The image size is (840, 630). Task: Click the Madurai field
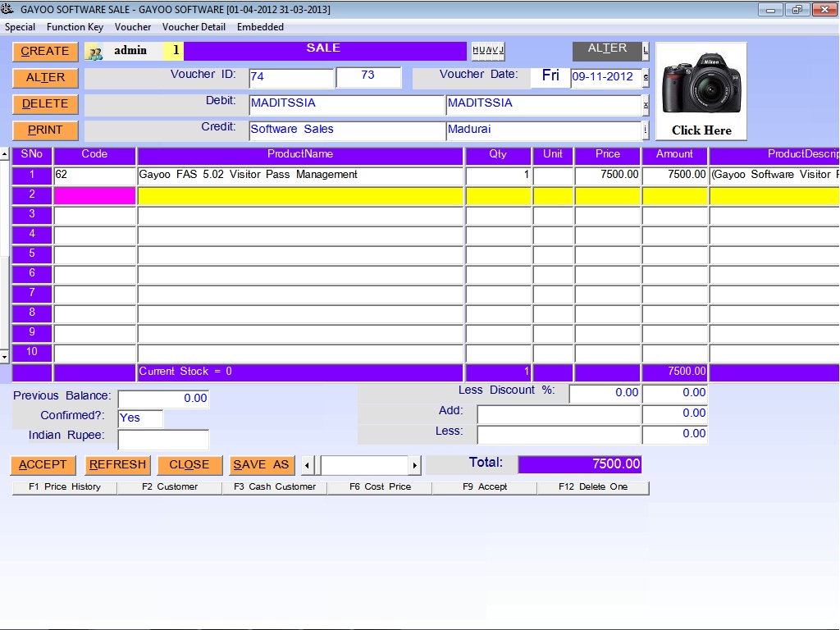click(544, 130)
